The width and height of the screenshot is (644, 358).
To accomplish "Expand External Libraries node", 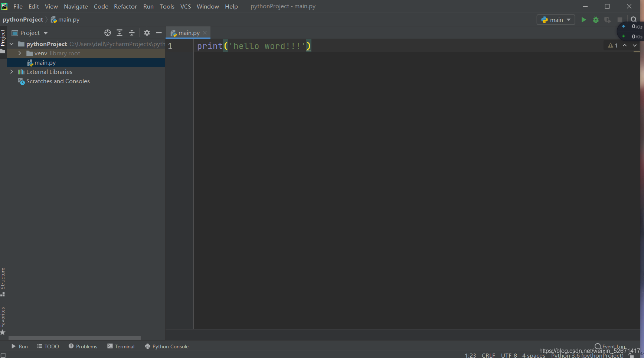I will [x=12, y=72].
